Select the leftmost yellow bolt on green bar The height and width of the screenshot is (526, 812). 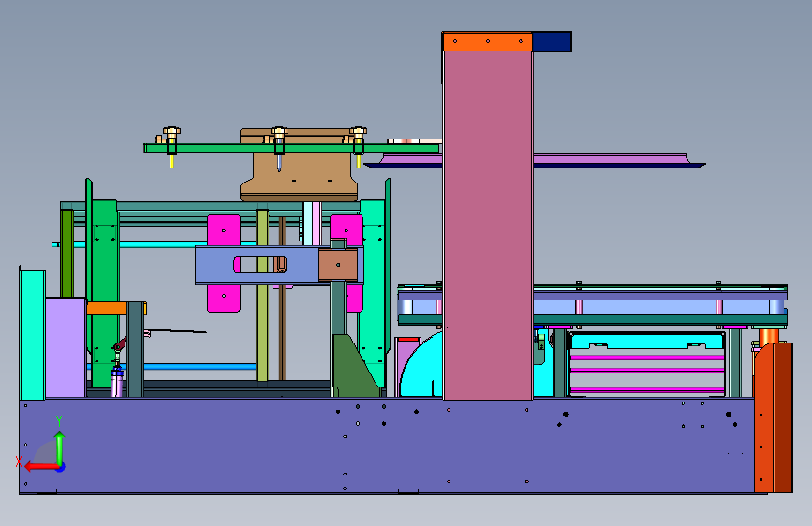(172, 147)
